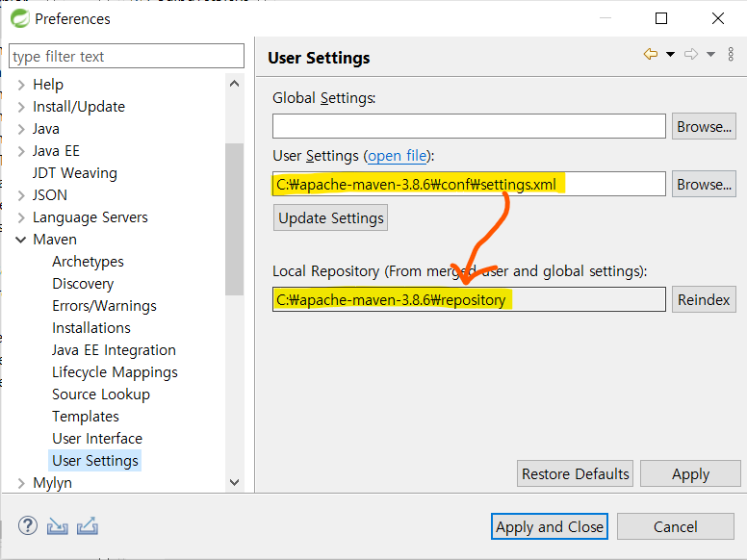Browse for User Settings file

[x=704, y=184]
